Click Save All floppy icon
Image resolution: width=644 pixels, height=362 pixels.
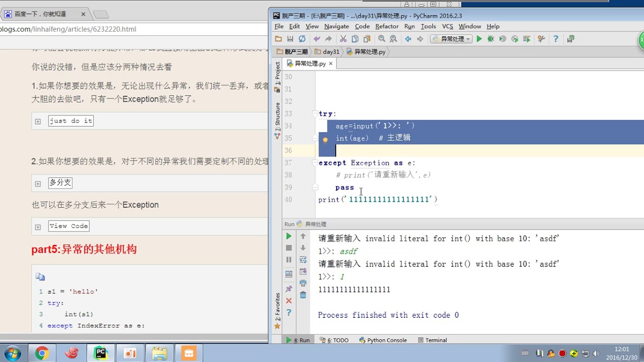[x=290, y=39]
